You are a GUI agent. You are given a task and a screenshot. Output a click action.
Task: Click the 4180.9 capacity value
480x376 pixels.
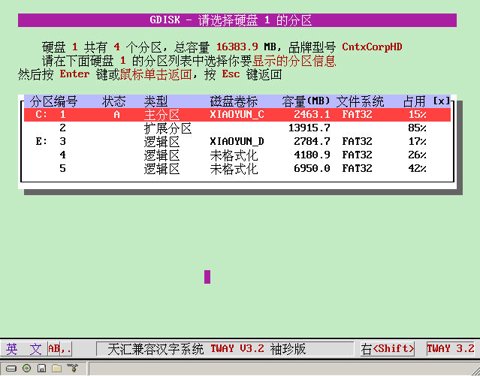pyautogui.click(x=312, y=155)
